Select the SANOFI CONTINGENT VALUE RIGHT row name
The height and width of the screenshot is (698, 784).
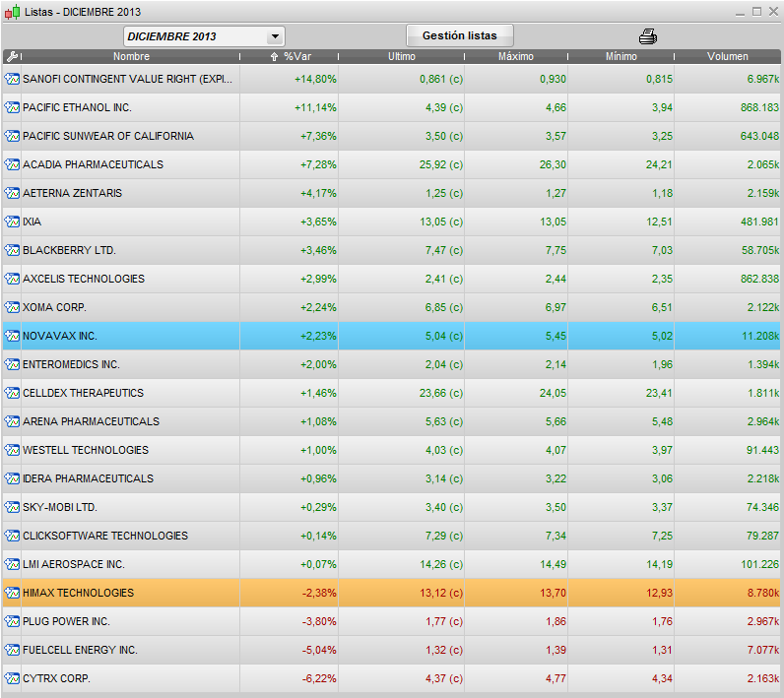point(127,79)
